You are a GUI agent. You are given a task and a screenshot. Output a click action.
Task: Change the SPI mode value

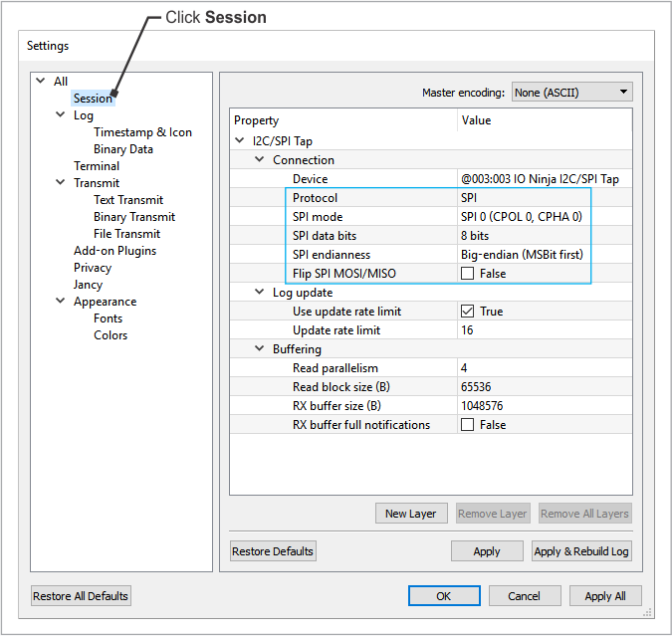[x=545, y=216]
